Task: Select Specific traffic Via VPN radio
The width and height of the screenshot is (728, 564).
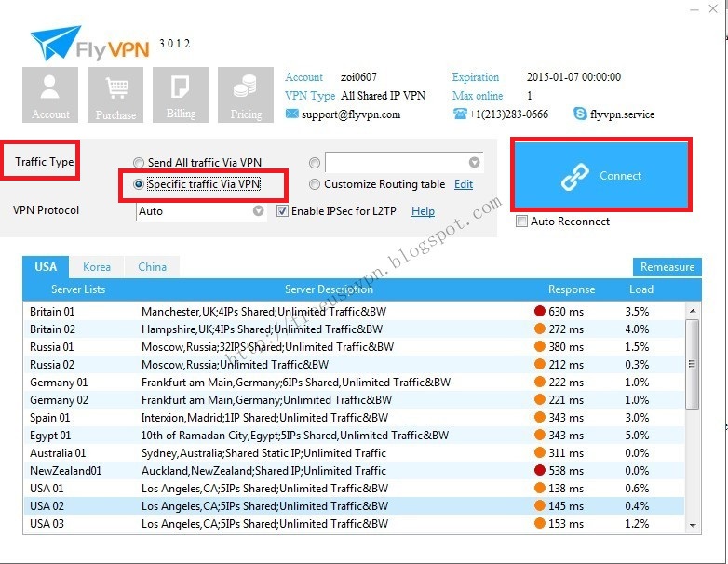Action: pyautogui.click(x=139, y=184)
